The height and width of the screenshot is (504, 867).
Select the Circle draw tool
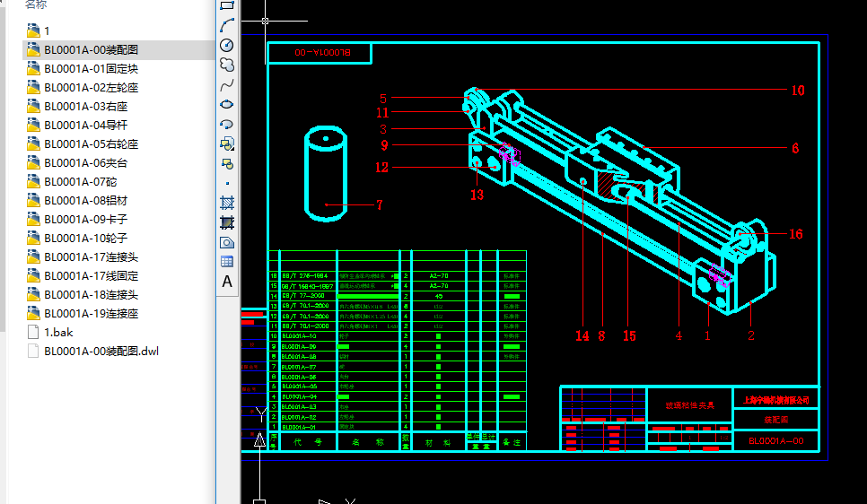click(x=227, y=46)
